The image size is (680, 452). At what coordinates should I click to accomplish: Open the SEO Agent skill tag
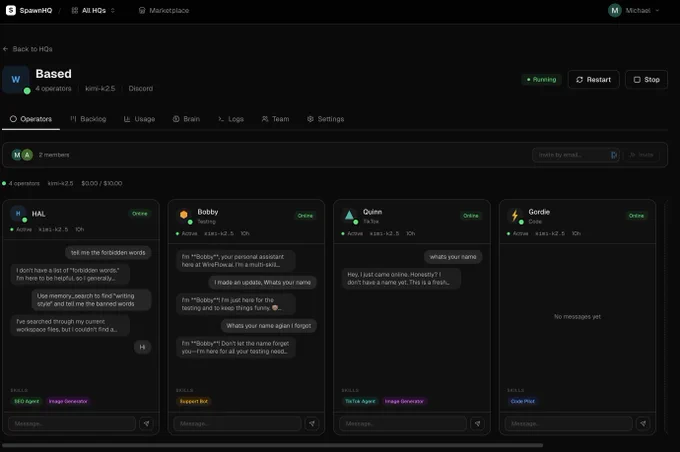pos(26,401)
